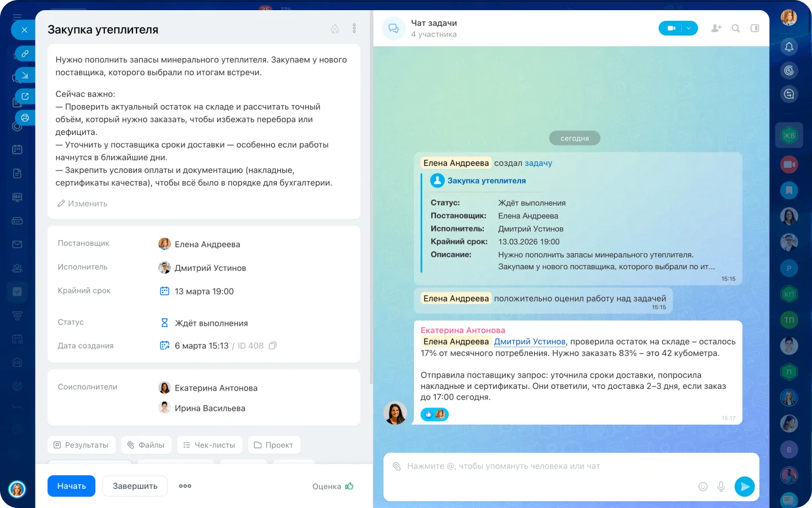
Task: Mark task as high priority with the flame icon
Action: pyautogui.click(x=335, y=29)
